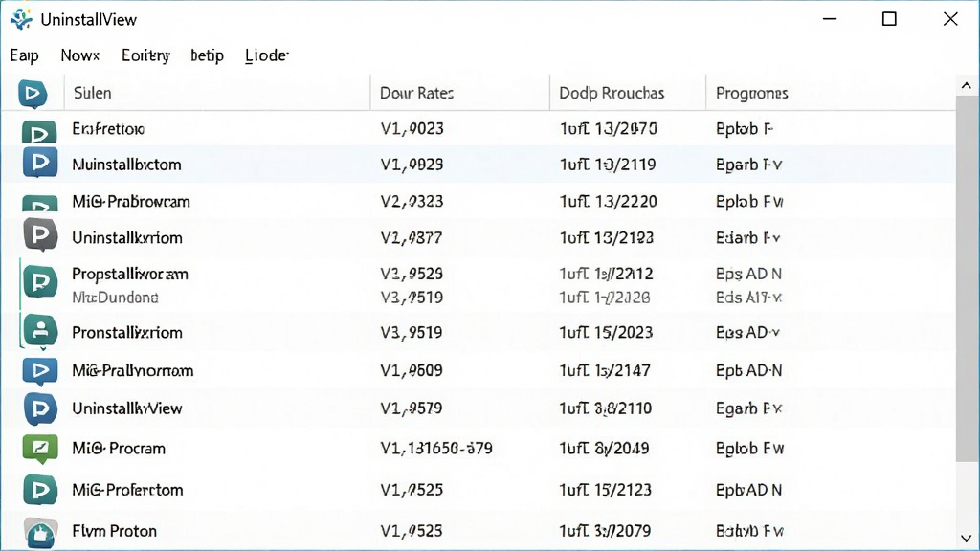Click version V1,9377 of Uninstallkriom
Screen dimensions: 980x551
(412, 237)
